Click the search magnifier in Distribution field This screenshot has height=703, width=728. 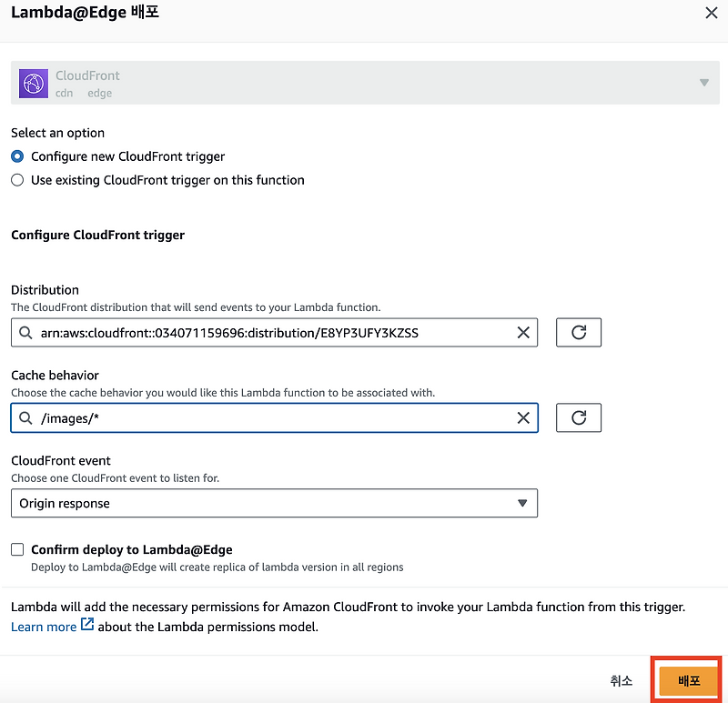25,332
